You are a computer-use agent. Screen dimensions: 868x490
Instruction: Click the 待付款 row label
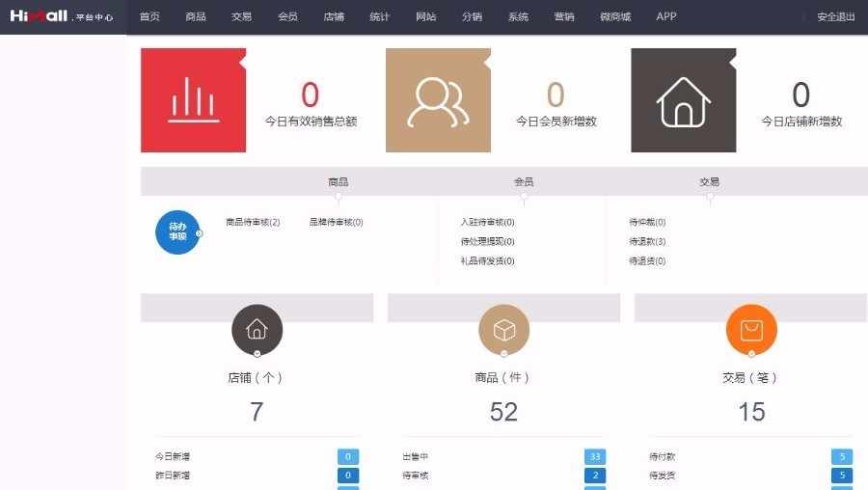[x=662, y=456]
